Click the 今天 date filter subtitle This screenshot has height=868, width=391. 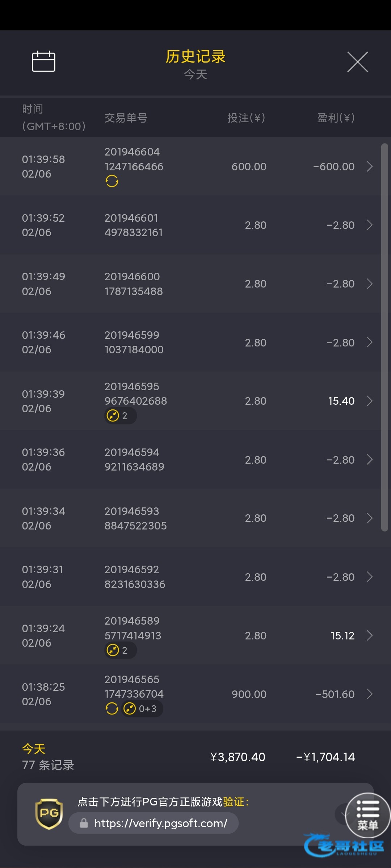click(x=195, y=75)
